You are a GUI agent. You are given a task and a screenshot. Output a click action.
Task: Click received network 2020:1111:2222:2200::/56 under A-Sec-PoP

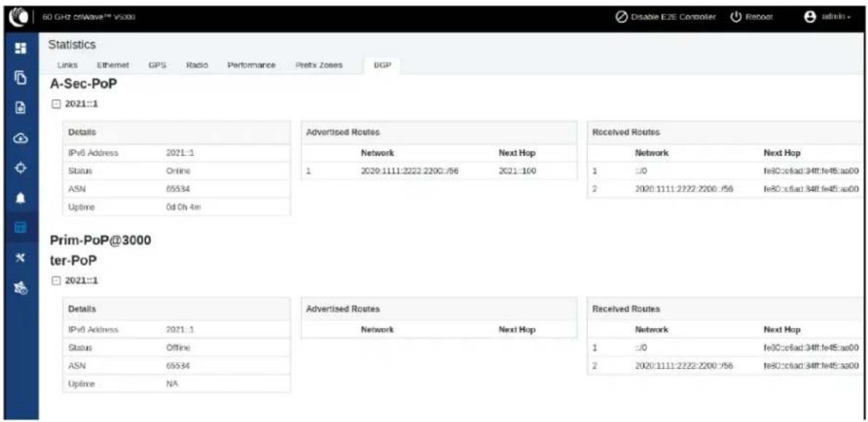[684, 189]
